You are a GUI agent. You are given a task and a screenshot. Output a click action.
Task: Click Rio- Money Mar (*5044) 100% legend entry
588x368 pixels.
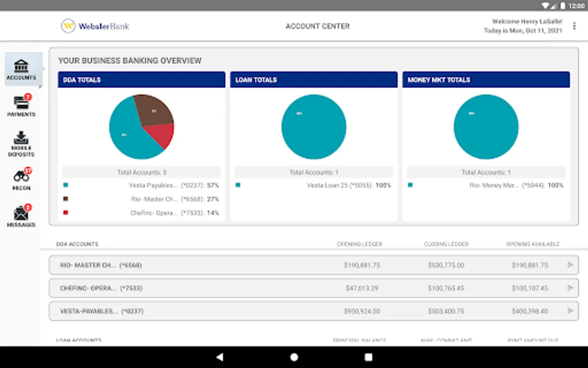(517, 185)
